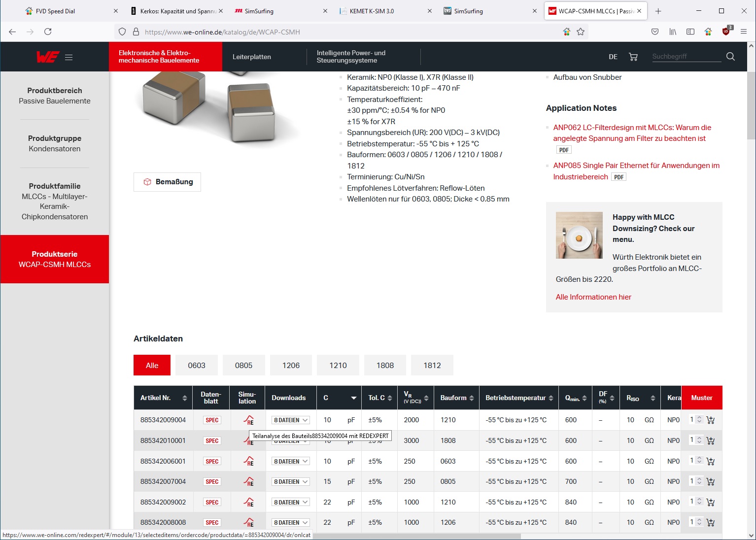Click the tracking protection shield icon
Viewport: 756px width, 540px height.
[x=122, y=32]
